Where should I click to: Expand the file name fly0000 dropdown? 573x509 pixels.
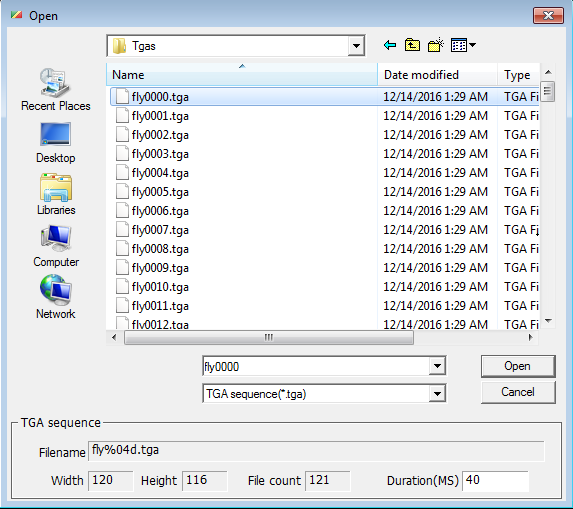[x=437, y=366]
